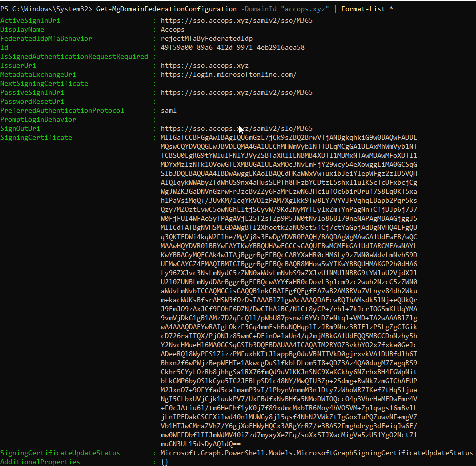Click the MetadataExchangeUri login.microsoftonline.com URL
The width and height of the screenshot is (476, 466).
(228, 75)
